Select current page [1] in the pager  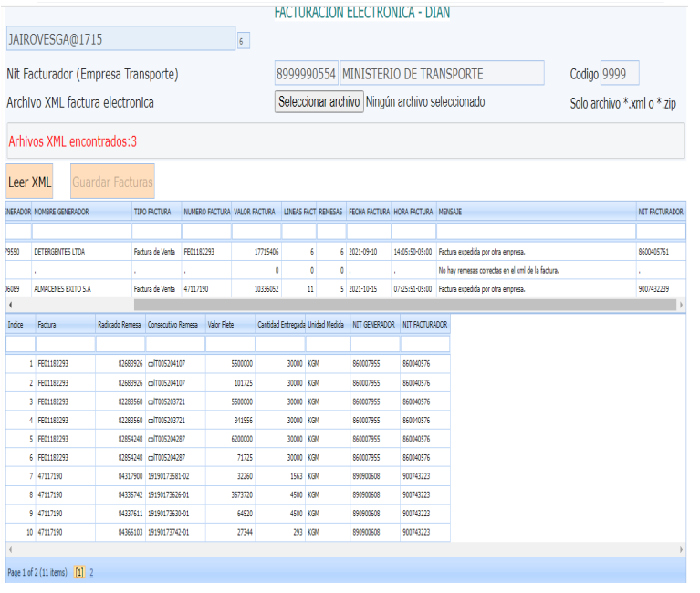(79, 573)
